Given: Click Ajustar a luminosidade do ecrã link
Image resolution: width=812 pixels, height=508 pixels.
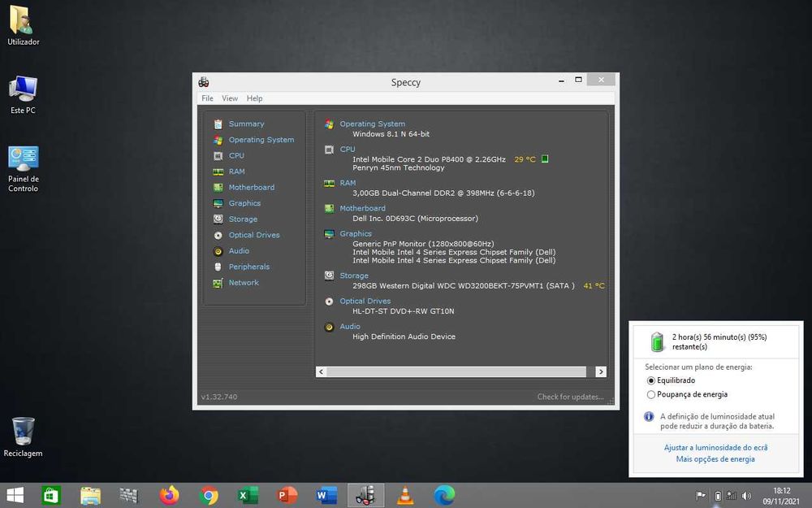Looking at the screenshot, I should (715, 448).
